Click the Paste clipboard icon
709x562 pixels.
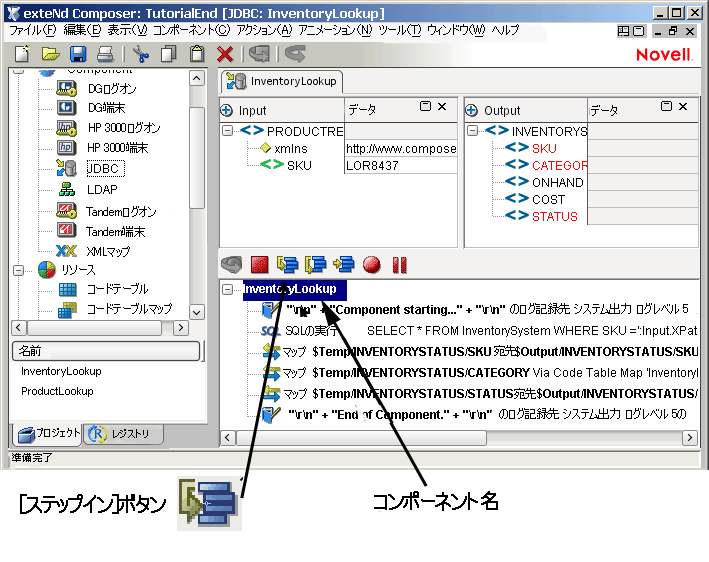197,54
